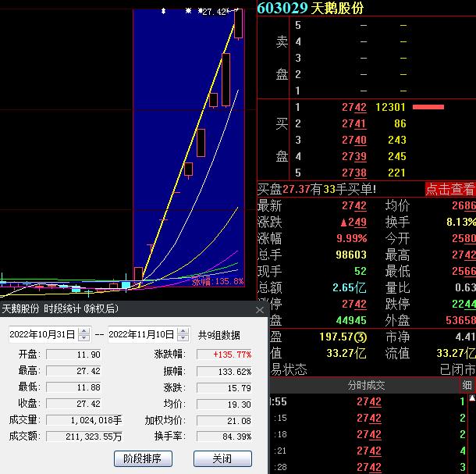Select the 买盘 level 1 price 2742
The image size is (476, 474).
click(353, 107)
